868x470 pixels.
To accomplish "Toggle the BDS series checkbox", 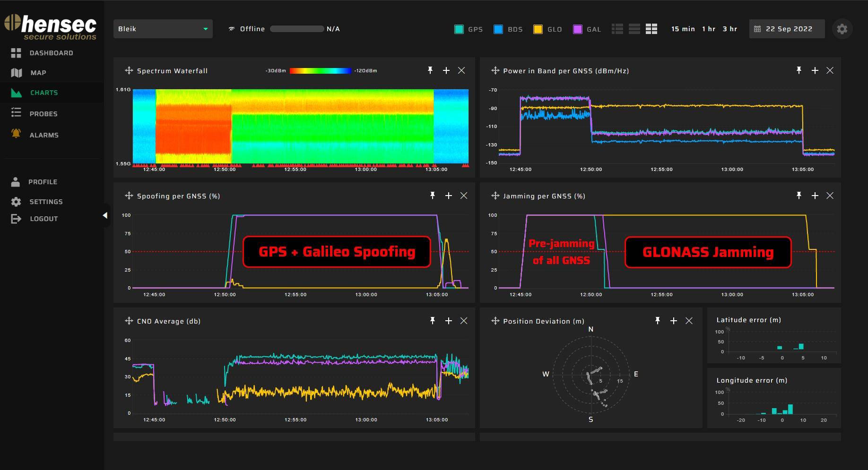I will (498, 29).
